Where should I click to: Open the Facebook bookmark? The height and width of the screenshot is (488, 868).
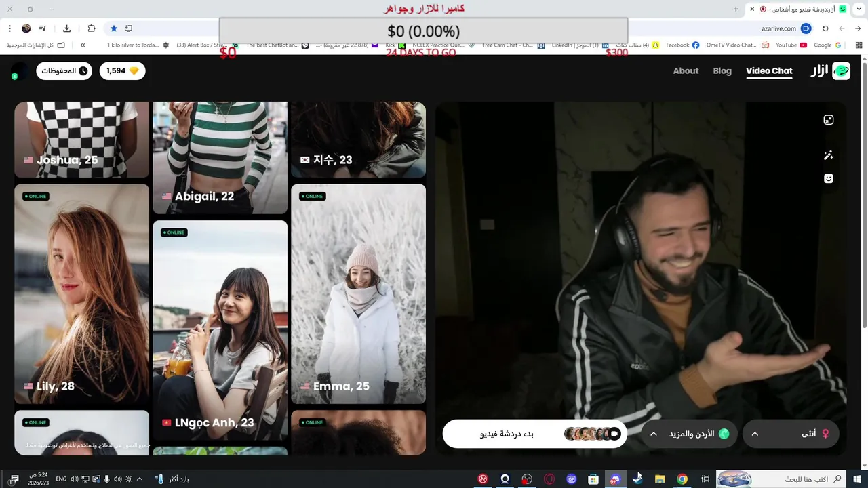click(682, 45)
